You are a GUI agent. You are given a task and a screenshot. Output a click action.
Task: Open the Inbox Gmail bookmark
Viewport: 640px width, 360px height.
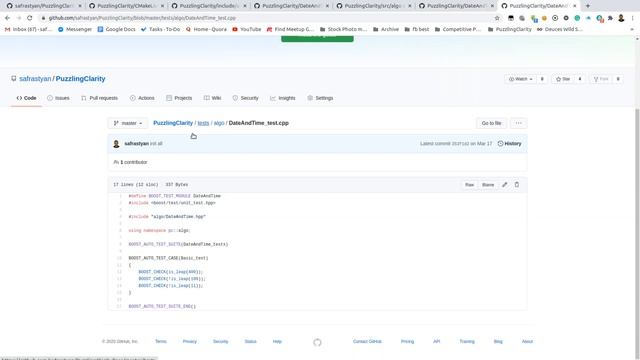[28, 29]
